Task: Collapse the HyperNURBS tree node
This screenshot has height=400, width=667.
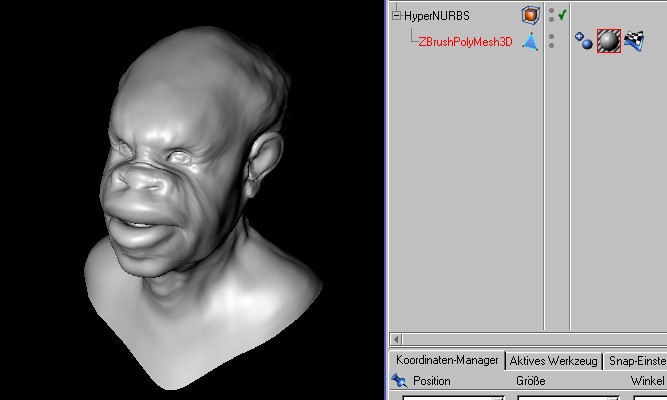Action: pyautogui.click(x=396, y=16)
